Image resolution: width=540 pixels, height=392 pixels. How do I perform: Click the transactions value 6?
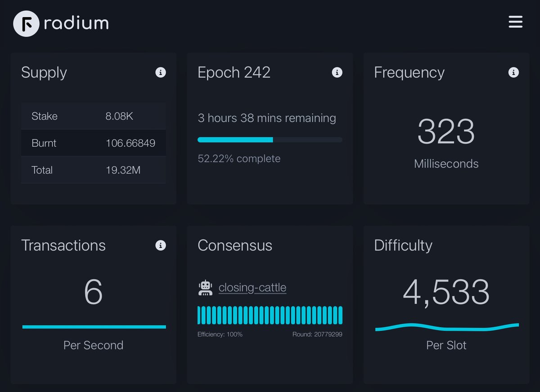coord(94,292)
